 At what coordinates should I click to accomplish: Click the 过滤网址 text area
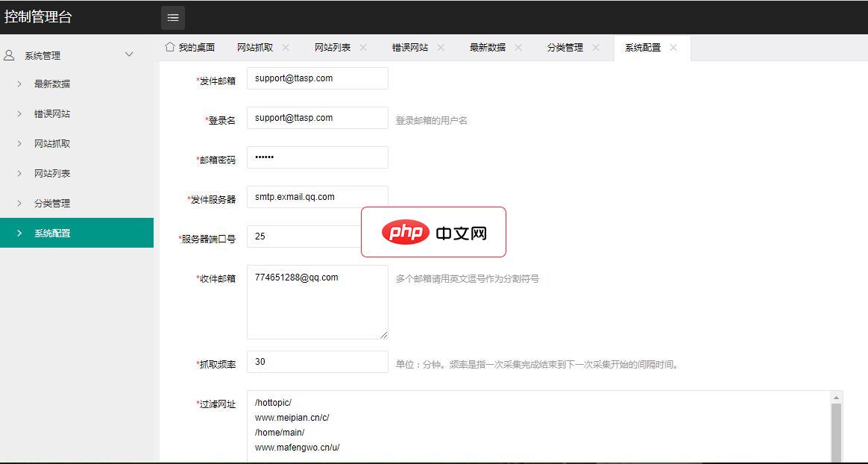click(544, 427)
